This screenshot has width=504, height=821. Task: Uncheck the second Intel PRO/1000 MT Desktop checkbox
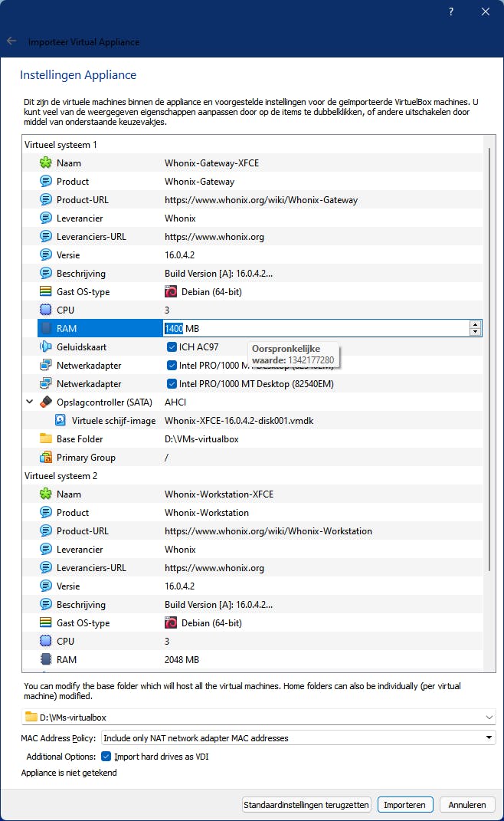click(x=172, y=383)
